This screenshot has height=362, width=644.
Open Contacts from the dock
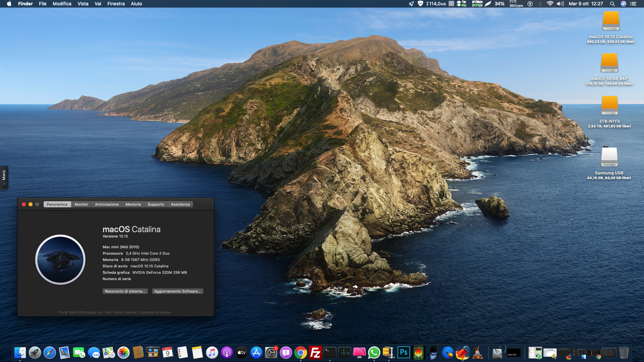[138, 353]
